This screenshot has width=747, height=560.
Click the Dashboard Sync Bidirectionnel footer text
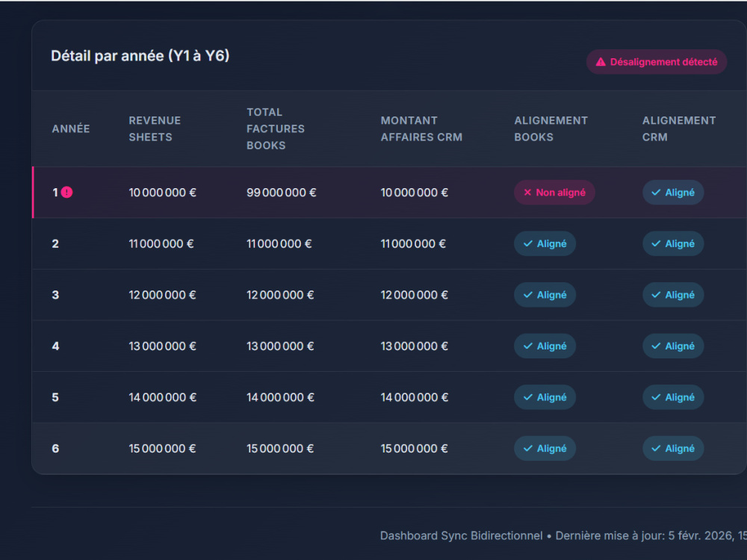(461, 535)
